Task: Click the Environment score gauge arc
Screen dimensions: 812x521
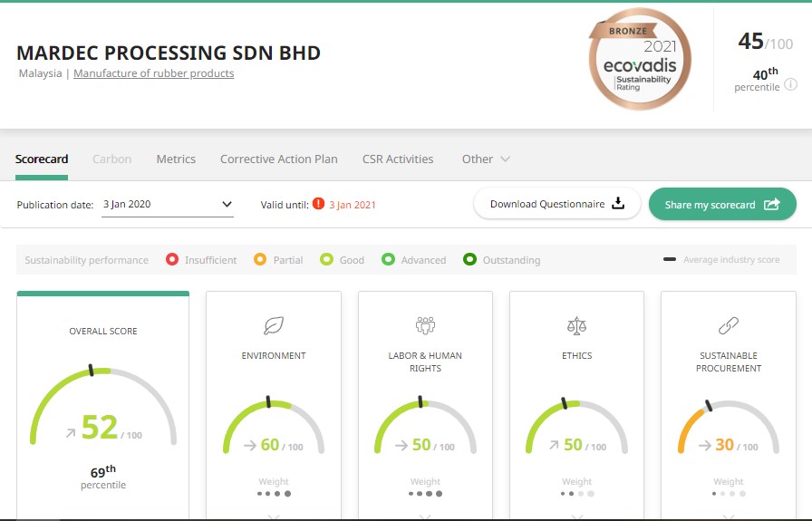Action: 274,426
